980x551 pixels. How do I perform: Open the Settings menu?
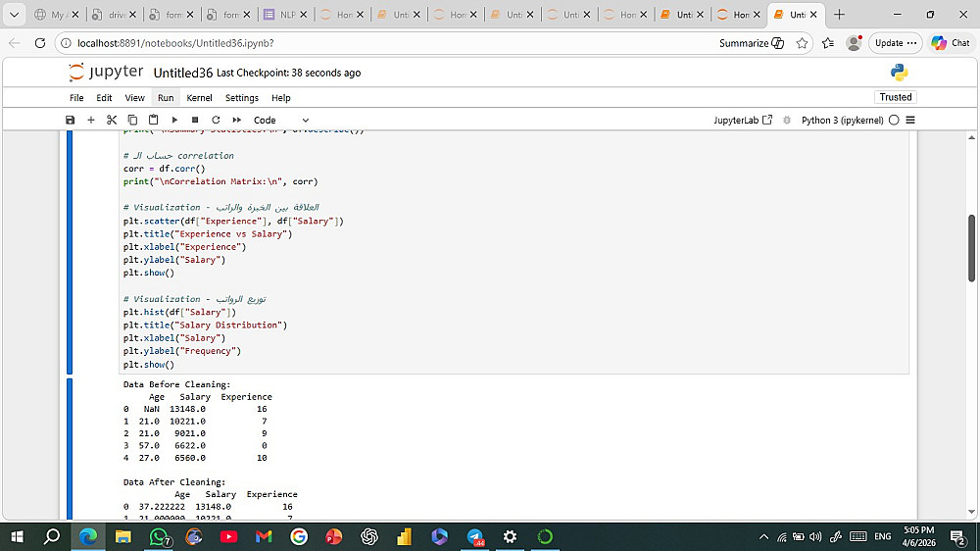tap(242, 98)
